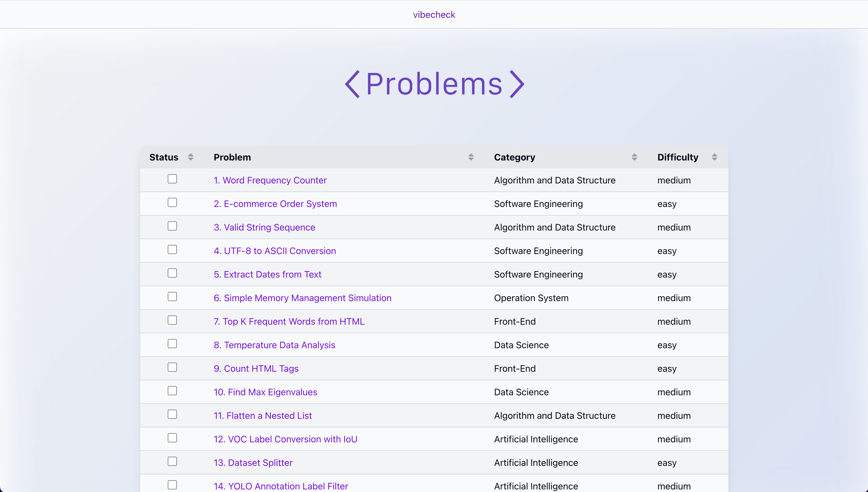The height and width of the screenshot is (492, 868).
Task: Click the Difficulty column header
Action: coord(677,157)
